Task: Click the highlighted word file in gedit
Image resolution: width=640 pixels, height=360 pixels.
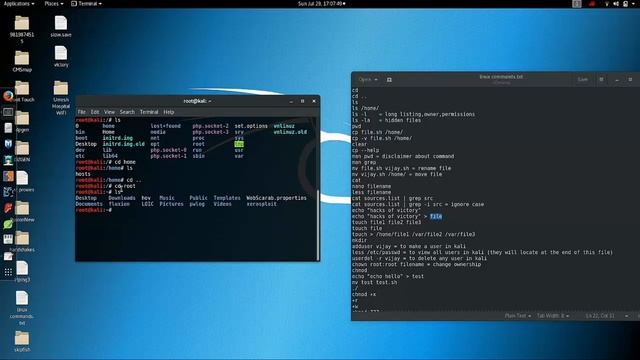Action: point(436,216)
